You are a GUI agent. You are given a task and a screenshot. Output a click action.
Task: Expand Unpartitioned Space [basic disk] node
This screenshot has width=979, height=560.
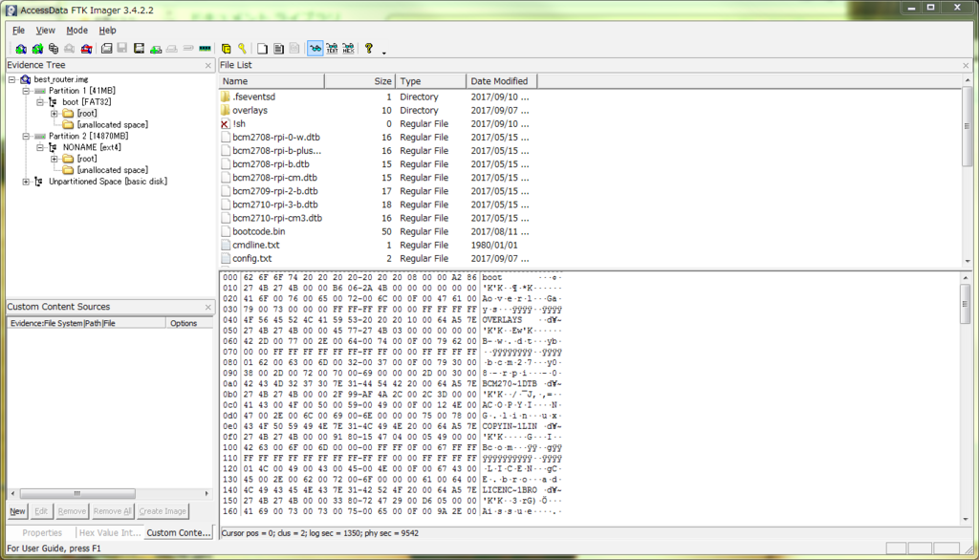click(26, 182)
